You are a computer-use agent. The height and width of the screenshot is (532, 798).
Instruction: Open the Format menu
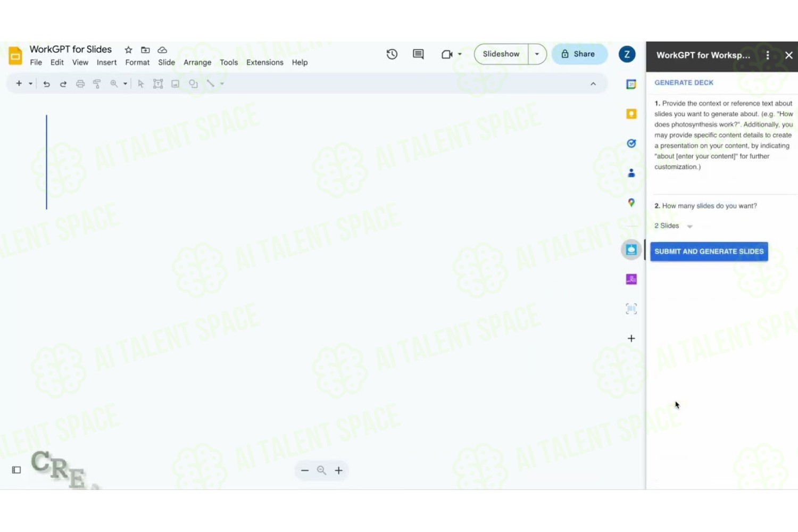137,62
